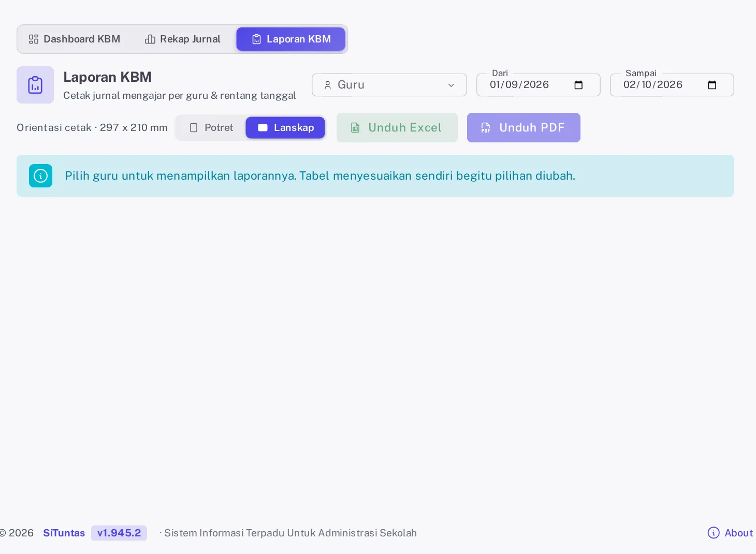Click the banner text starting 'Pilih guru untuk menampilkan'
This screenshot has height=554, width=756.
pyautogui.click(x=320, y=176)
